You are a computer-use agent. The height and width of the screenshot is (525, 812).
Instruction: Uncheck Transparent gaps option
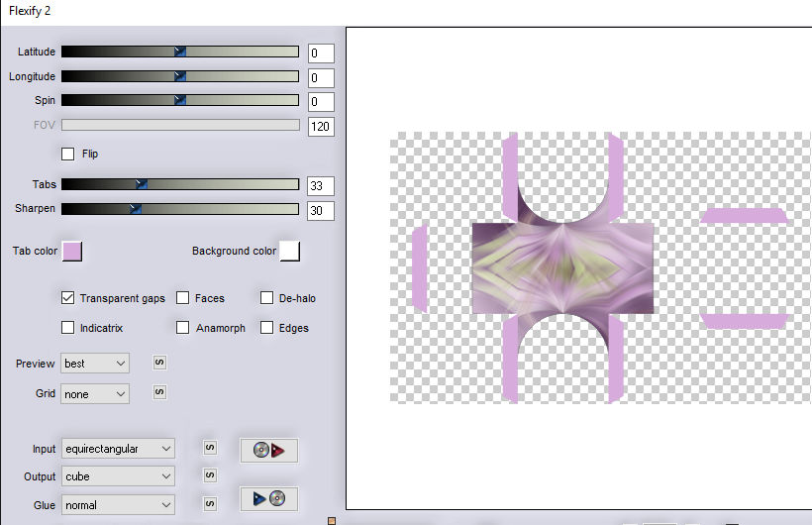point(68,298)
